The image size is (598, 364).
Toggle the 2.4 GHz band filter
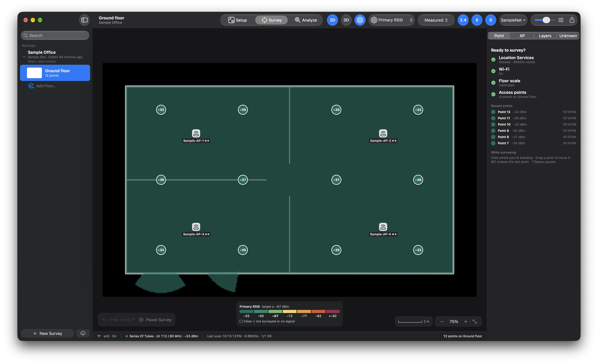[463, 20]
